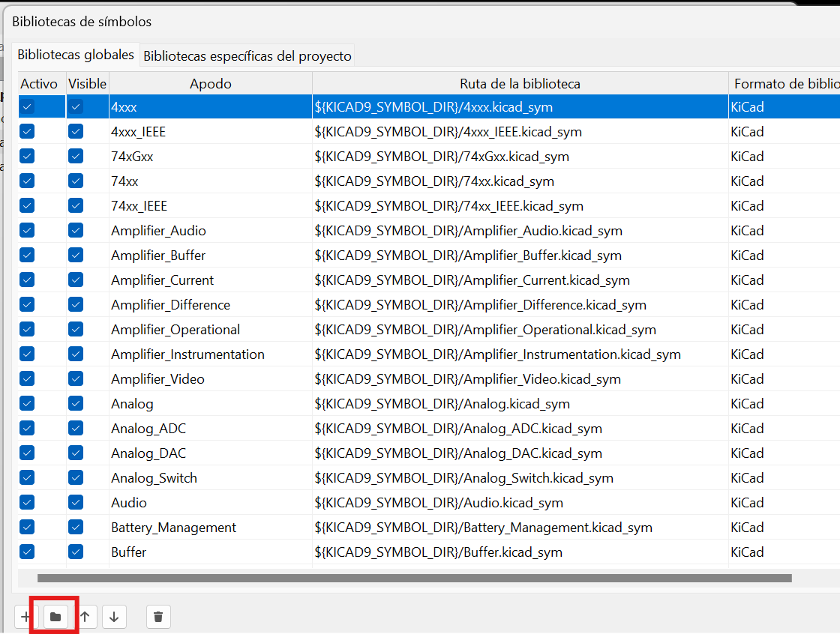Click path ${KICAD9_SYMBOL_DIR}/4xxx.kicad_sym
This screenshot has width=840, height=634.
520,107
